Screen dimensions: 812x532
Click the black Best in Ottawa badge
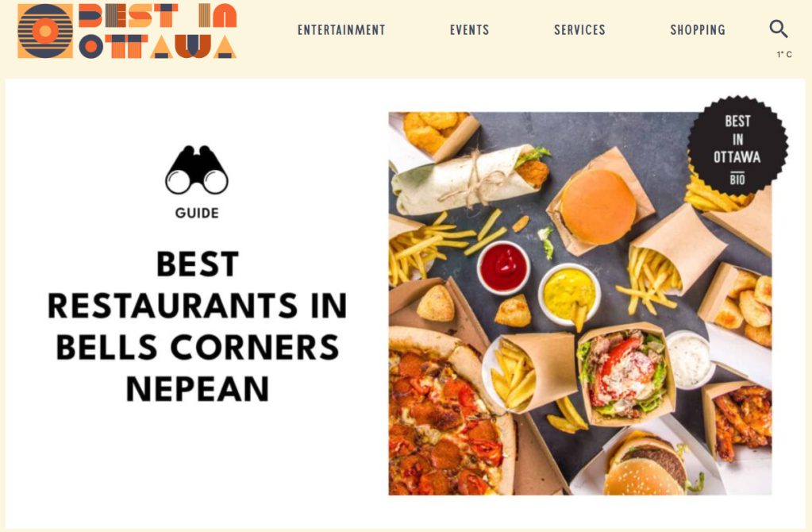(x=737, y=145)
